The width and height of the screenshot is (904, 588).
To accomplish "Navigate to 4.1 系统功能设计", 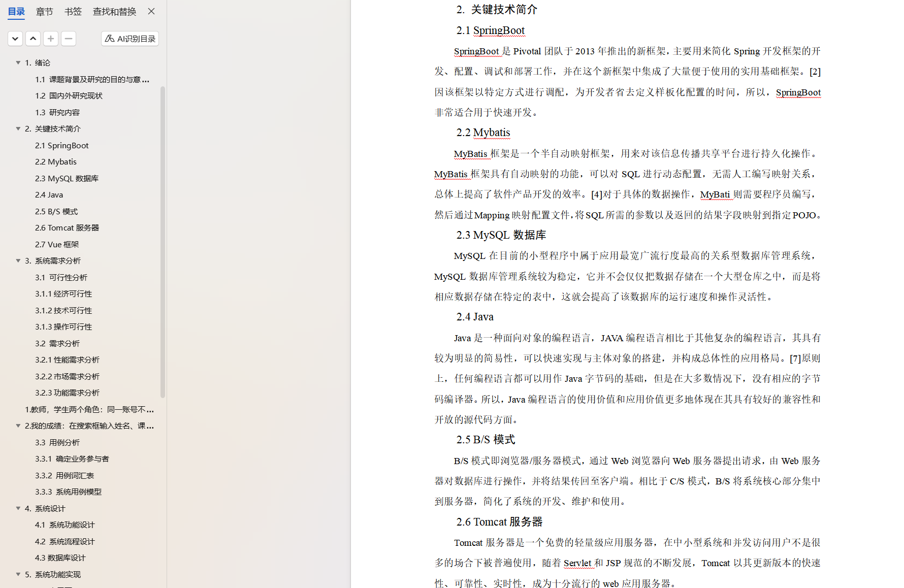I will [65, 525].
